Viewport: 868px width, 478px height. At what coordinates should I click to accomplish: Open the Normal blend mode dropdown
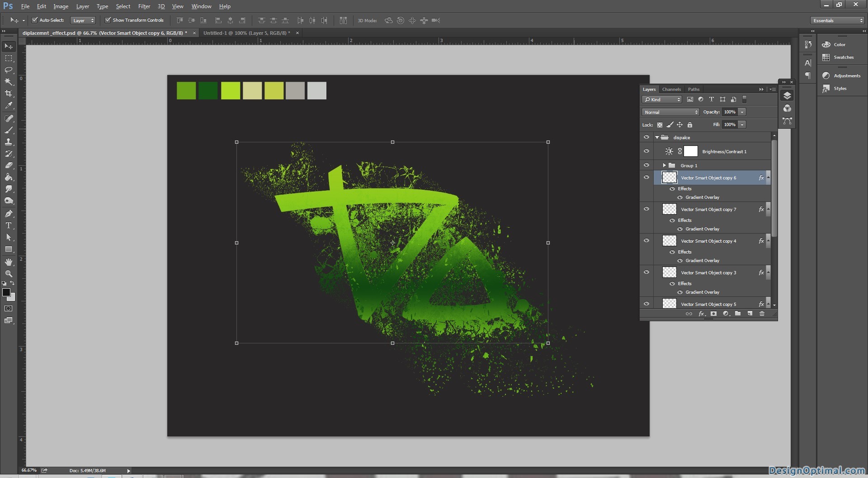click(670, 112)
